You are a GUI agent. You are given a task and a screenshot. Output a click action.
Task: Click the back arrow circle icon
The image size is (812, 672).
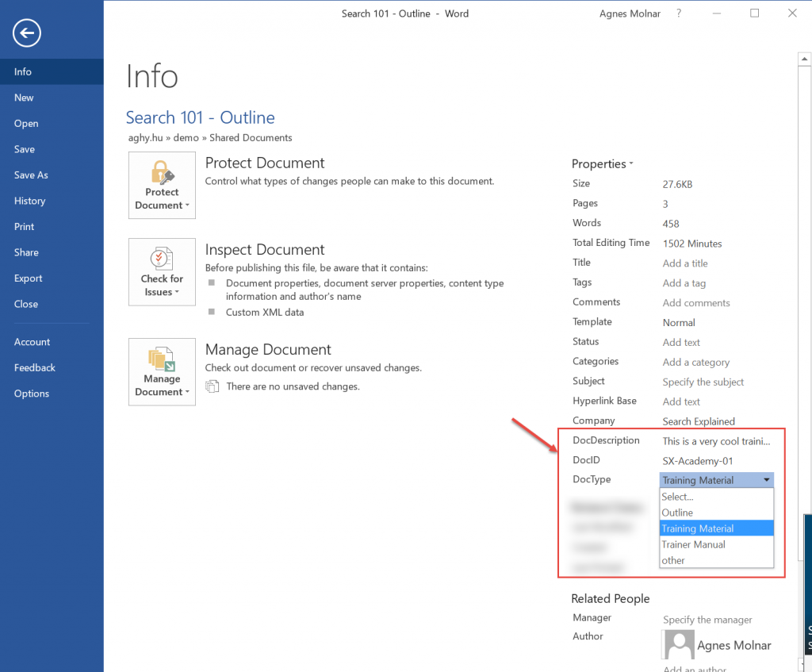coord(27,33)
